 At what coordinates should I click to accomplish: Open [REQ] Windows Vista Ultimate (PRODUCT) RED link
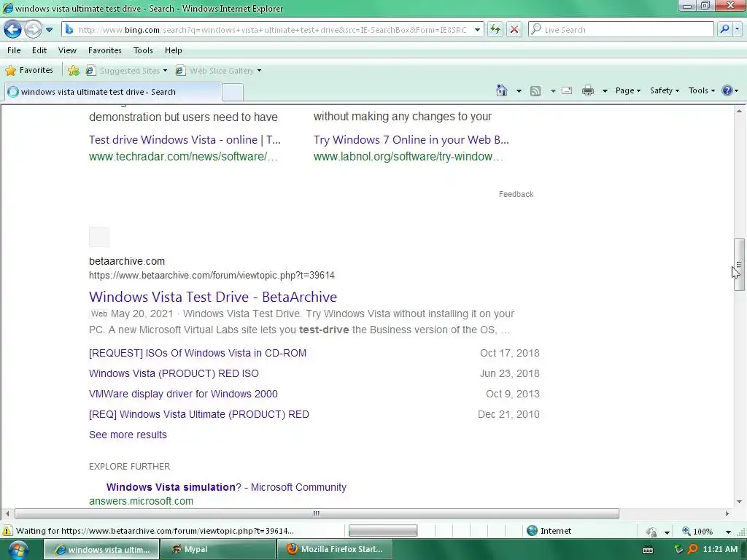pos(199,414)
